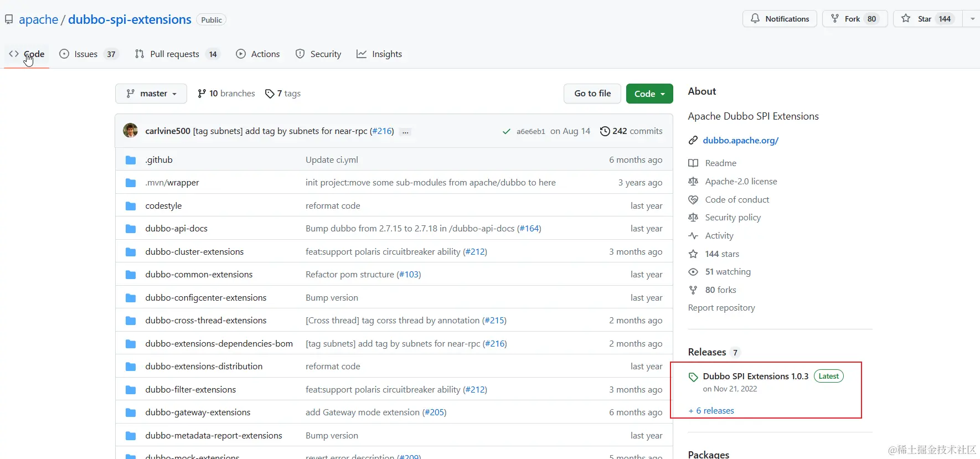The image size is (980, 459).
Task: Open dubbo-metadata-report-extensions folder
Action: coord(214,436)
